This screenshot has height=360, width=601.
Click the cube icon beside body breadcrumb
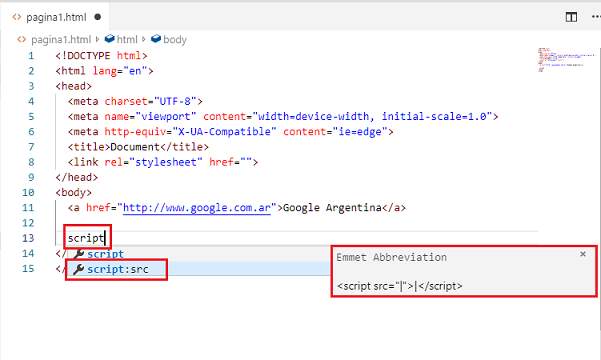[156, 39]
